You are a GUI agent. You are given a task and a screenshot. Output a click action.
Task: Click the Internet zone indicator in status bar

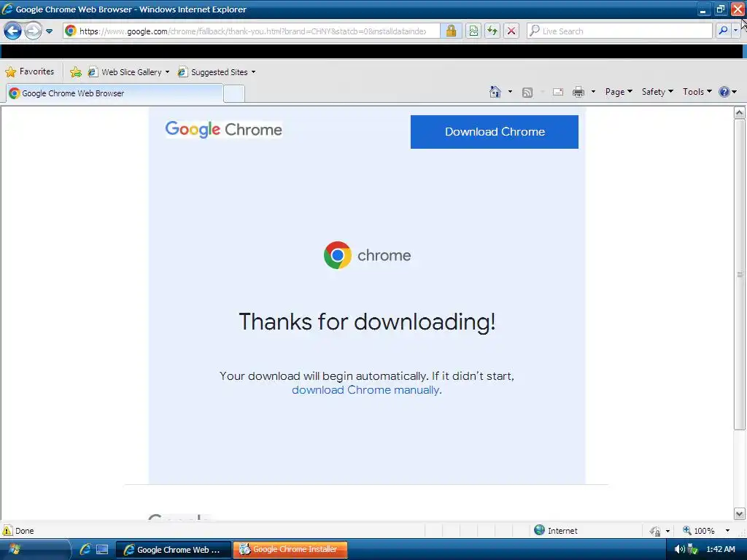point(555,531)
